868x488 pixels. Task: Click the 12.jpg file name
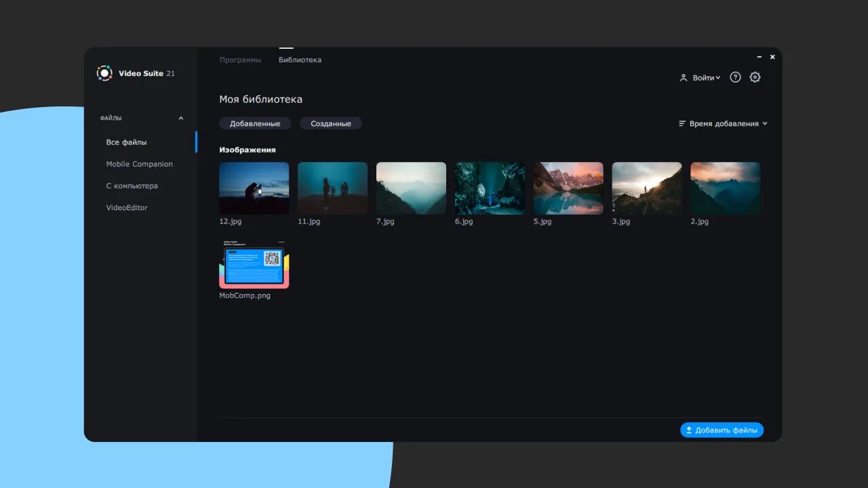231,222
